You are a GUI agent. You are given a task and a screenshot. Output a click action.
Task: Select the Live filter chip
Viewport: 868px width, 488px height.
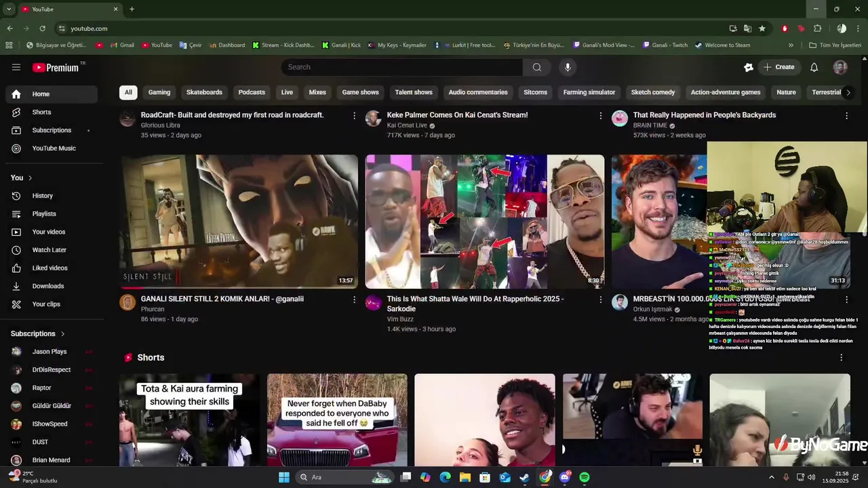point(287,92)
